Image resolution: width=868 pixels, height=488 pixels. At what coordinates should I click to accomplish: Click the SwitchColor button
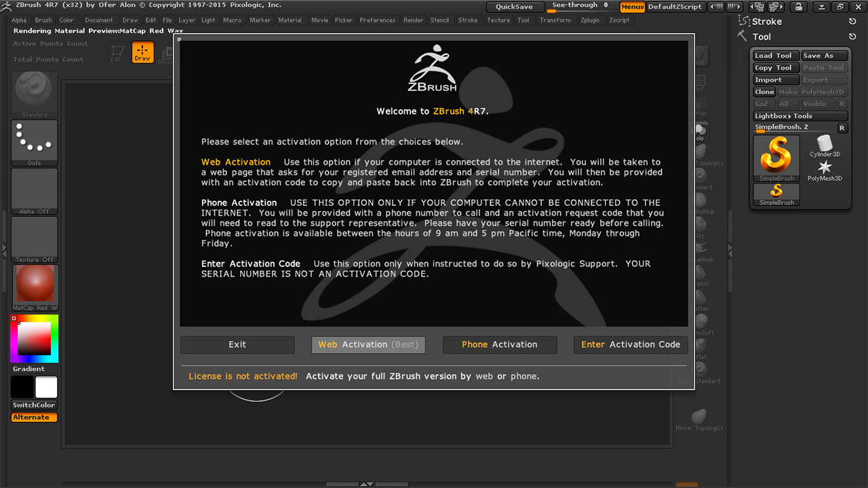point(34,405)
